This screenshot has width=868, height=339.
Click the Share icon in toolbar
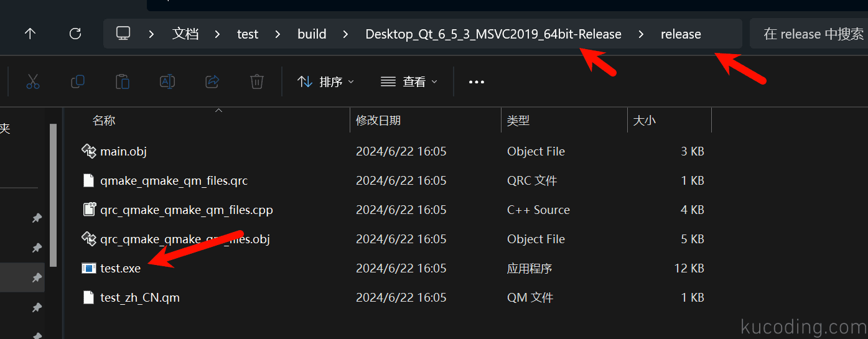[212, 81]
